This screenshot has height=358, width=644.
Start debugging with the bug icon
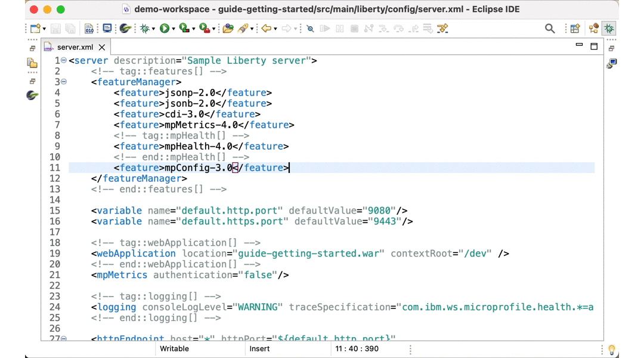[x=144, y=29]
